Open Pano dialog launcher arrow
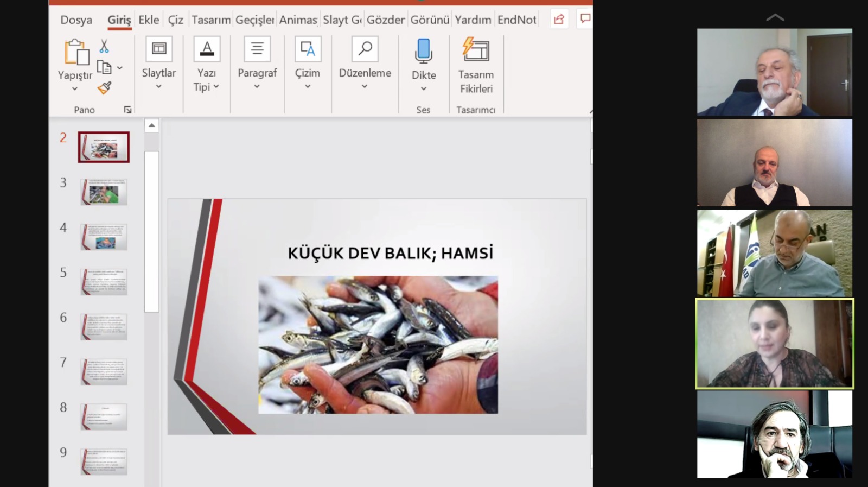 tap(127, 110)
